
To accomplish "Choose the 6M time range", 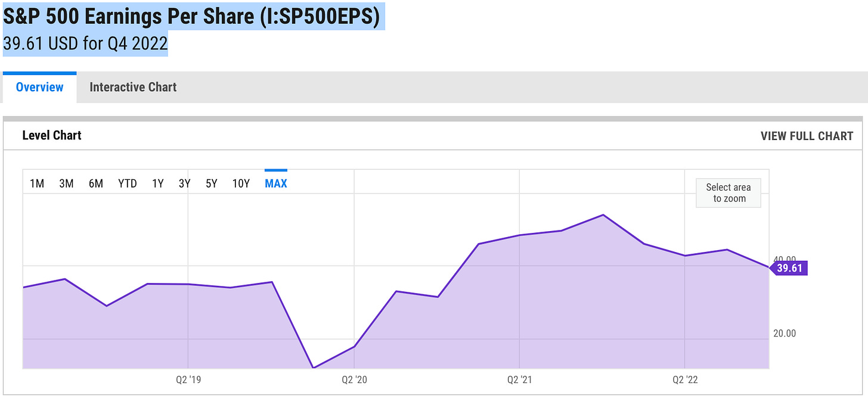I will [x=96, y=183].
